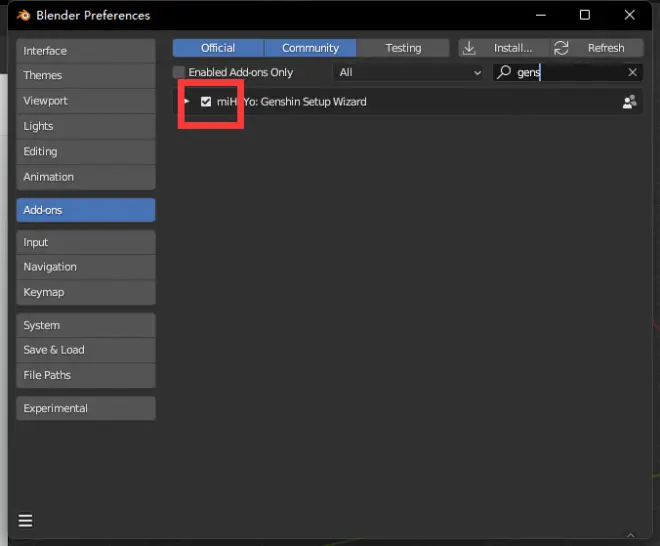
Task: Click into the add-on search field
Action: click(x=568, y=72)
